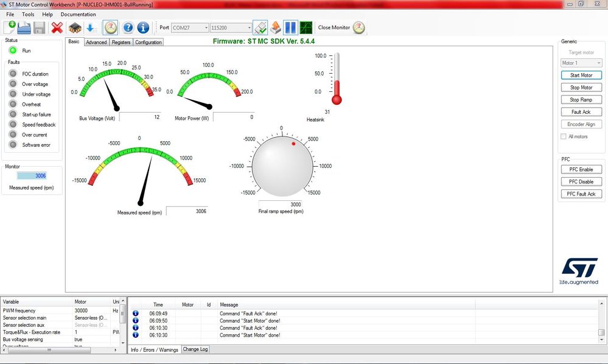This screenshot has height=364, width=608.
Task: Click Close Monitor text button
Action: [x=334, y=27]
